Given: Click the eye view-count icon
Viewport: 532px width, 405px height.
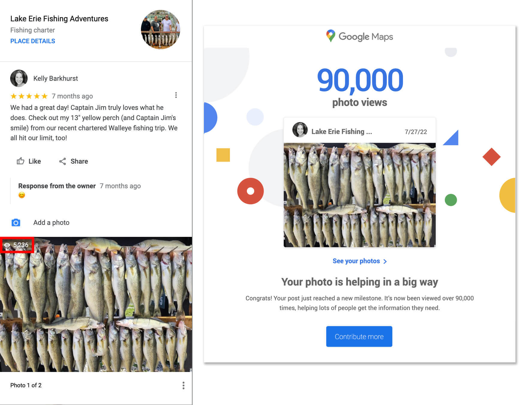Looking at the screenshot, I should pos(7,245).
